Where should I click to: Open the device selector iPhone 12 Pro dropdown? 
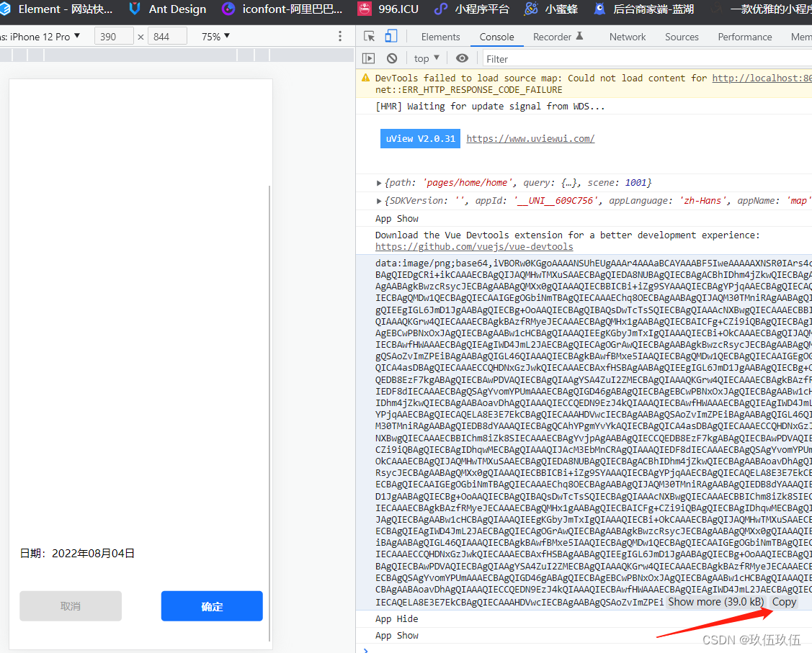40,37
